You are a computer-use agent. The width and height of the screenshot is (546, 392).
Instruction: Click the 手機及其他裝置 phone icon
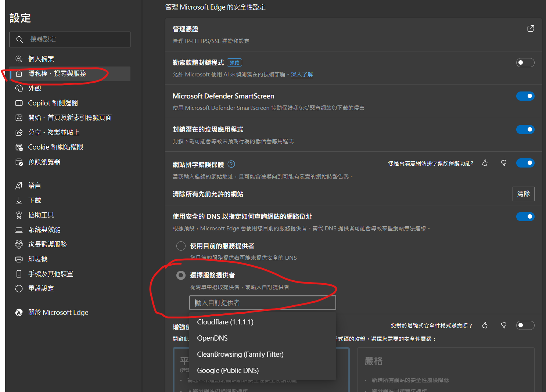(19, 274)
